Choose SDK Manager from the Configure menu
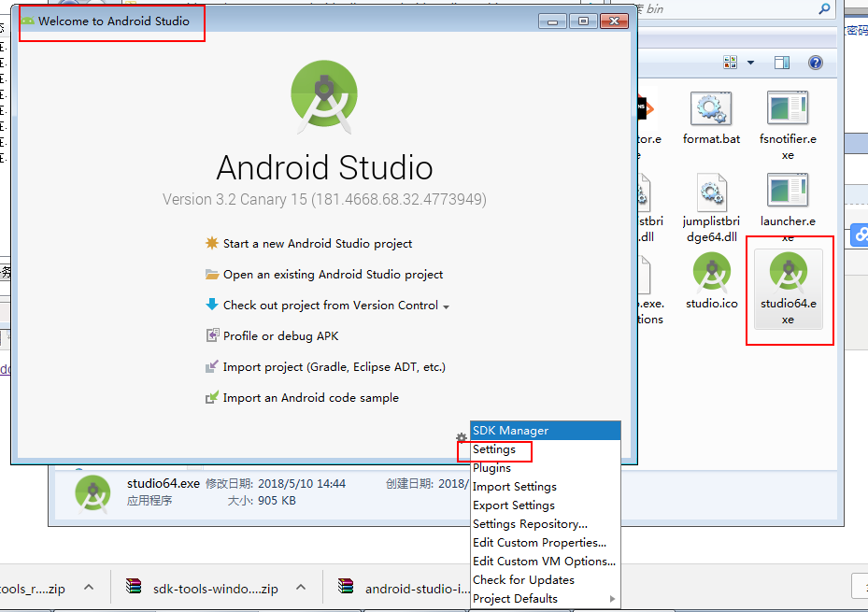 click(x=546, y=431)
